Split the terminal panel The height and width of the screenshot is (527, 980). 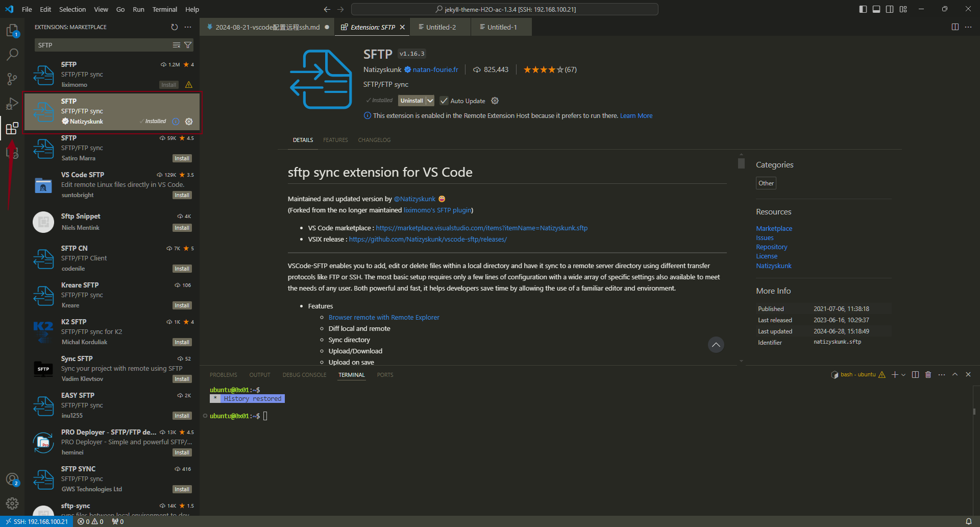coord(915,375)
